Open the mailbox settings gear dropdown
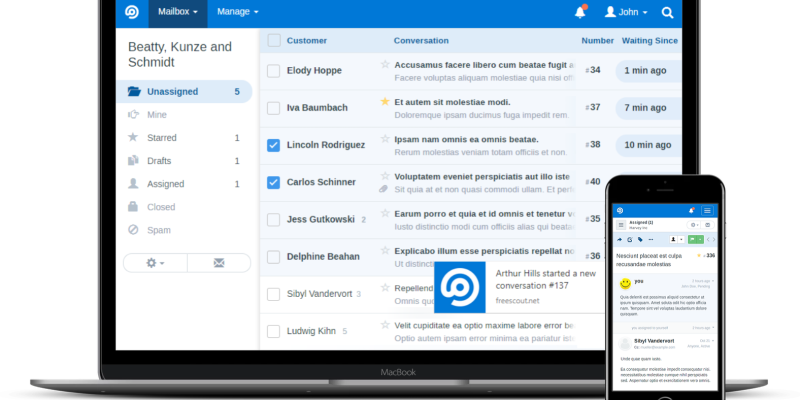Screen dimensions: 800x400 pos(155,263)
